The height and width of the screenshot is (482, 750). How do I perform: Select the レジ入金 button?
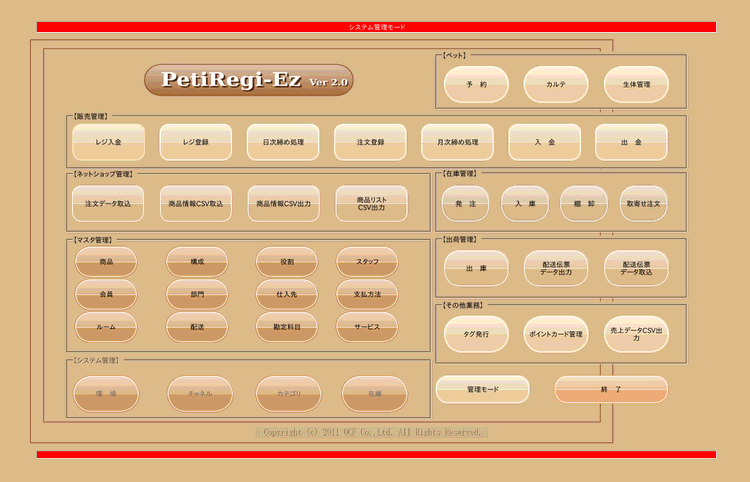click(x=109, y=142)
